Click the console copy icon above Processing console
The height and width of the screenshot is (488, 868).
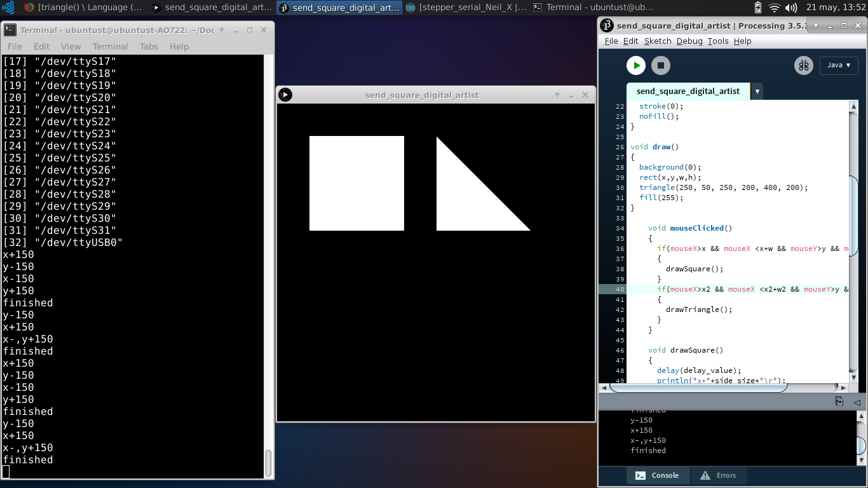coord(839,402)
